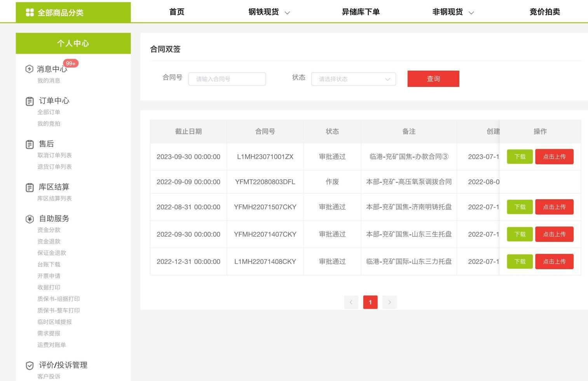
Task: Click date 2022-08-31 00:00:00
Action: [188, 207]
